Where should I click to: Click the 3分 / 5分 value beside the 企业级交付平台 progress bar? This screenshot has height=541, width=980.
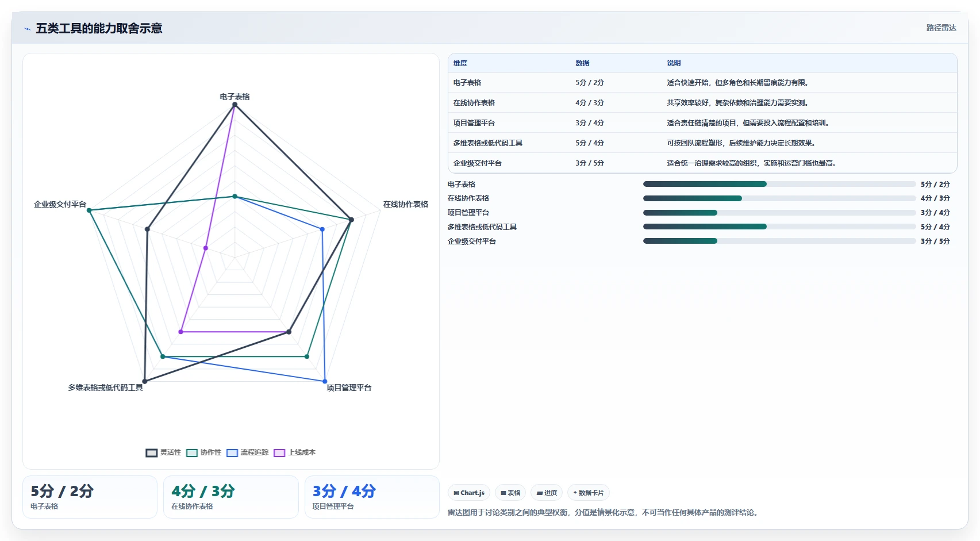(x=935, y=241)
